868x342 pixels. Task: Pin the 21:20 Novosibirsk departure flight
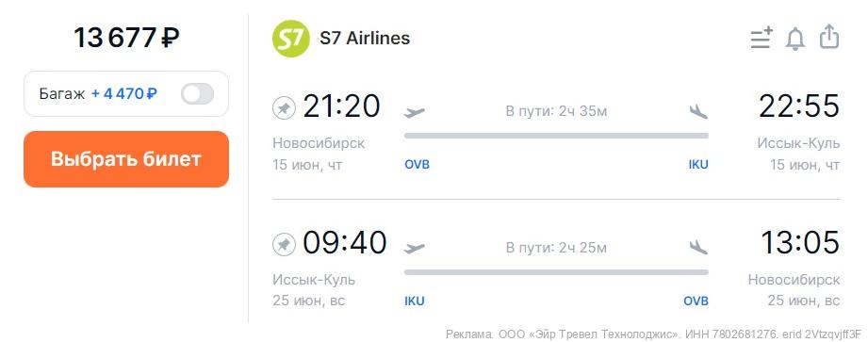click(x=284, y=107)
